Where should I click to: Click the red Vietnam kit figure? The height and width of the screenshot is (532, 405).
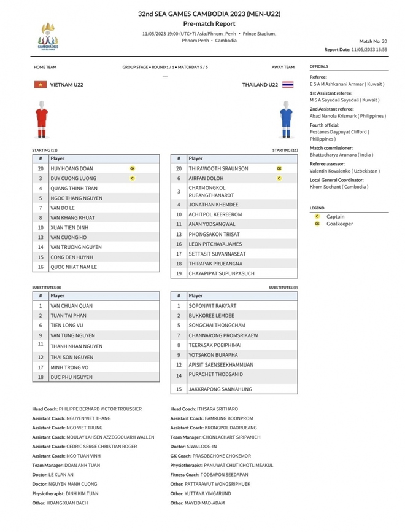coord(41,119)
